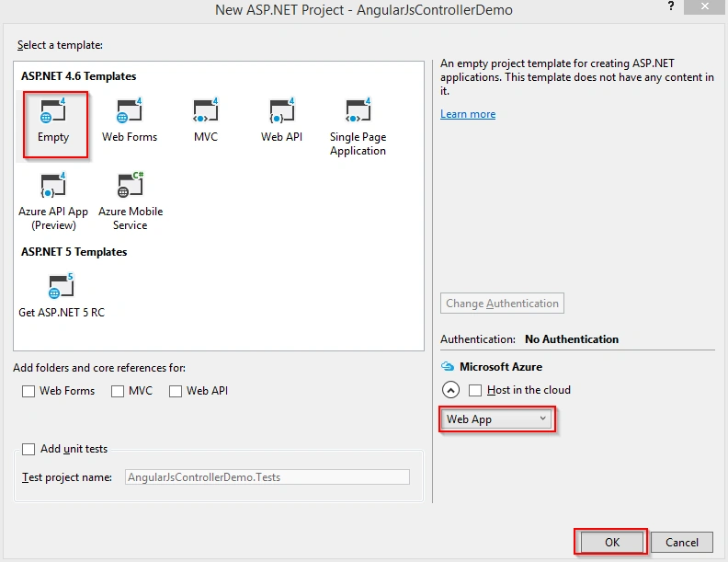The image size is (728, 562).
Task: Collapse the Microsoft Azure section chevron
Action: (450, 390)
